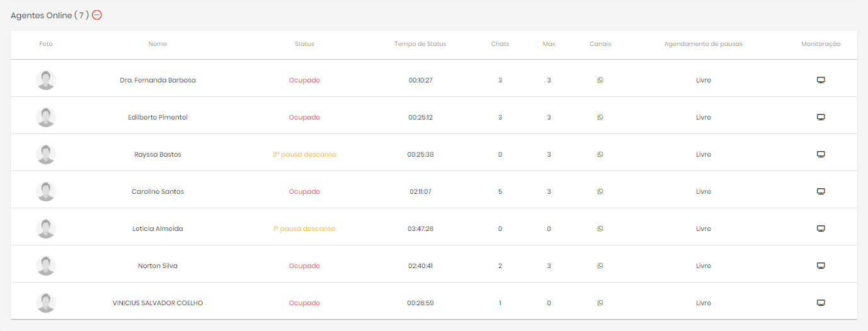Image resolution: width=868 pixels, height=331 pixels.
Task: Click the Monitoração column header
Action: (821, 44)
